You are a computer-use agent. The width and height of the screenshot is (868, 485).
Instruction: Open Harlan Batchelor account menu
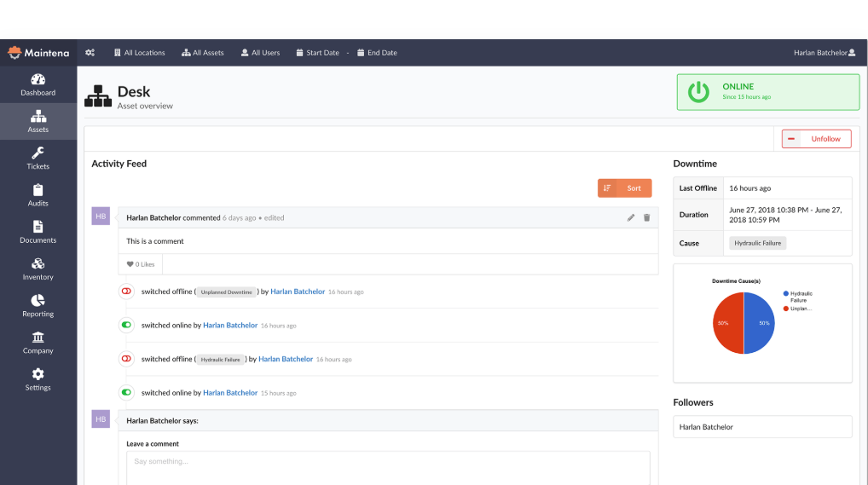click(x=825, y=53)
